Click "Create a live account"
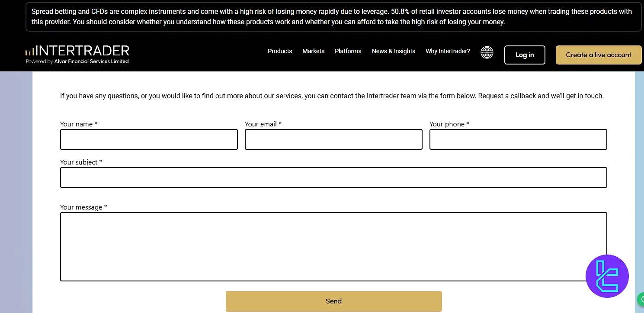Viewport: 644px width, 313px height. pos(599,55)
